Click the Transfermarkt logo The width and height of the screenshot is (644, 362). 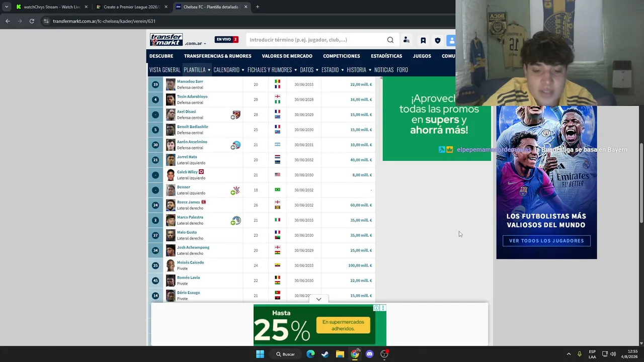point(166,40)
